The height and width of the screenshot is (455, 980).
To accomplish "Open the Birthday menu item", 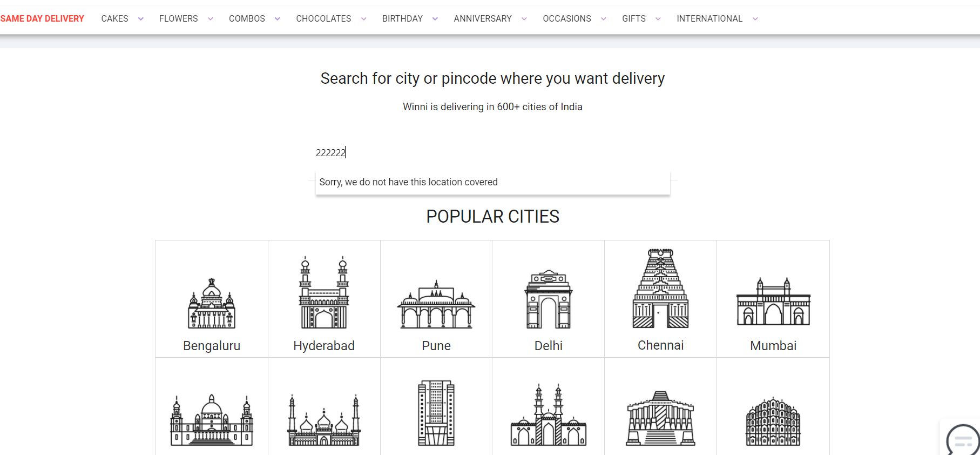I will [403, 19].
